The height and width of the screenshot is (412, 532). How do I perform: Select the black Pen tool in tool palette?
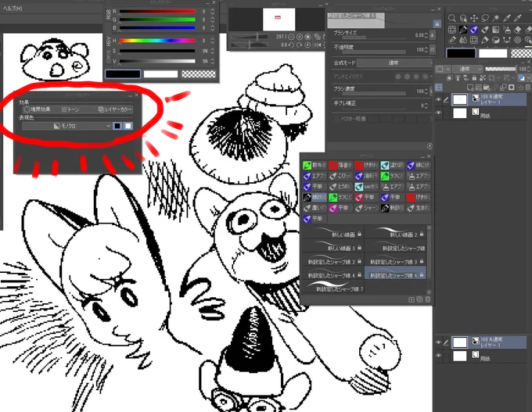click(x=463, y=30)
